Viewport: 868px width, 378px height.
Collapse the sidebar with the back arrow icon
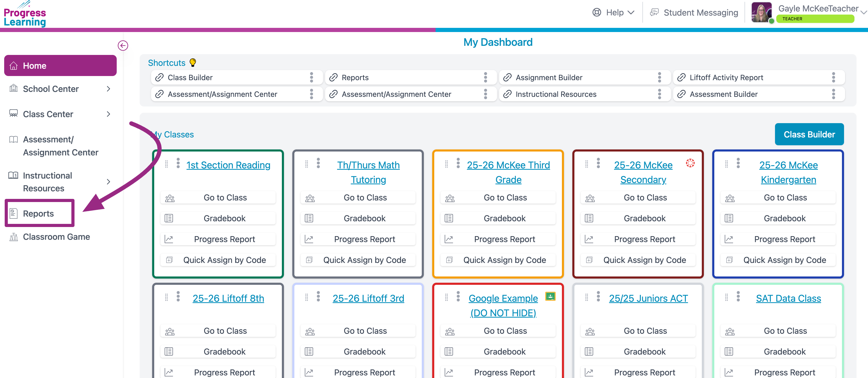click(x=123, y=46)
